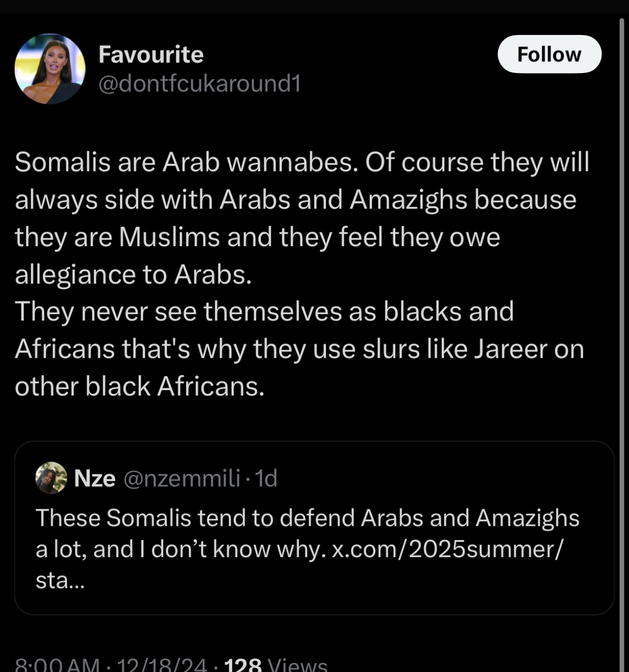
Task: Follow the x.com/2025summer link
Action: coord(447,549)
